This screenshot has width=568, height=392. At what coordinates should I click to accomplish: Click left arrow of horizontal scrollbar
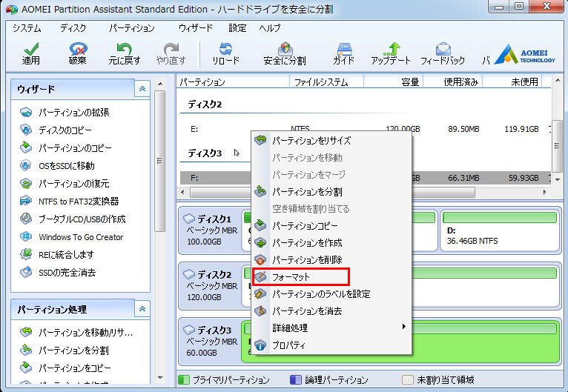pos(182,192)
